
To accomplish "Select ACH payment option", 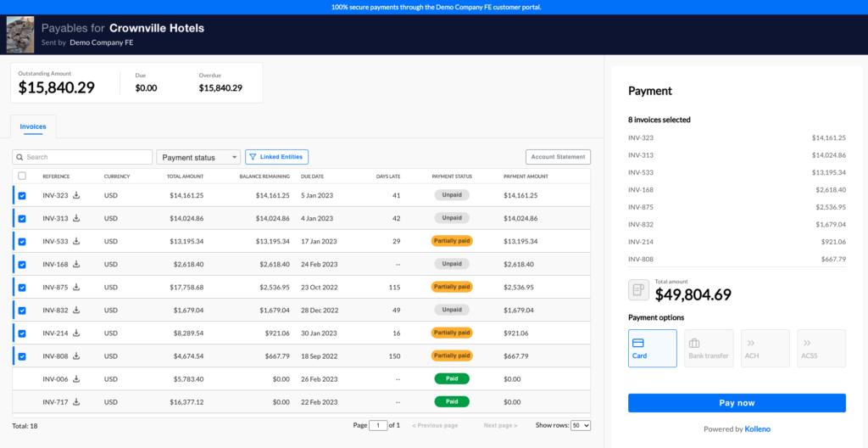I will [765, 348].
